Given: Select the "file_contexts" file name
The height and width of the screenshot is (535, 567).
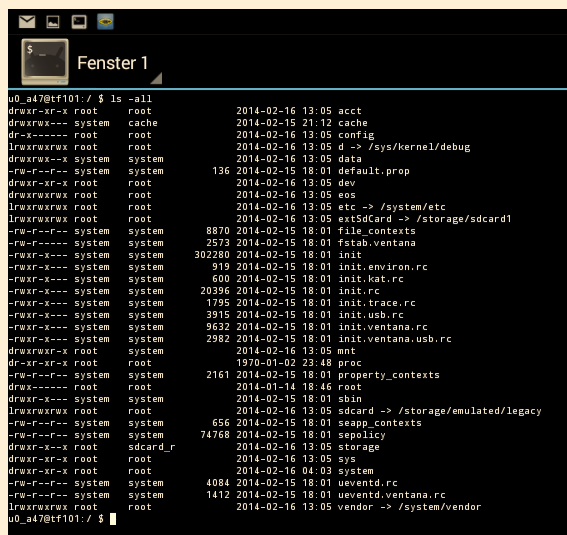Looking at the screenshot, I should point(376,231).
